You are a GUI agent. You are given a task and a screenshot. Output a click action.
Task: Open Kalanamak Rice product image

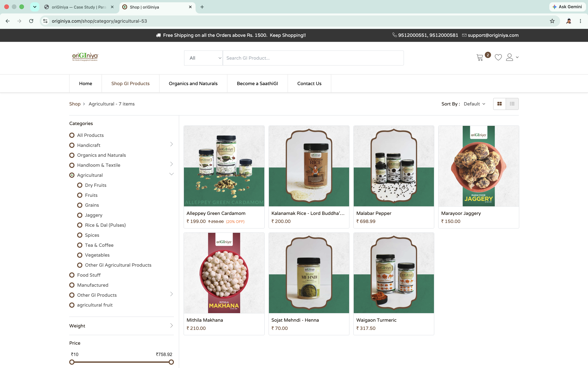click(309, 166)
